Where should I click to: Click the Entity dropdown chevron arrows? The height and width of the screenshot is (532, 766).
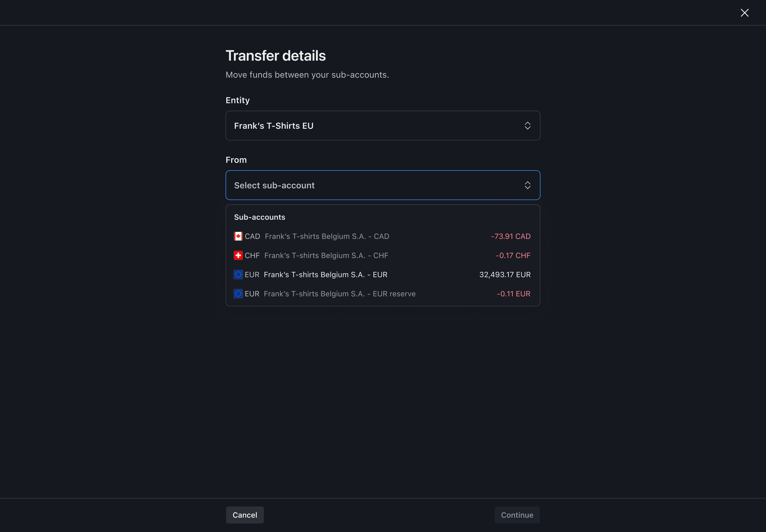click(527, 126)
